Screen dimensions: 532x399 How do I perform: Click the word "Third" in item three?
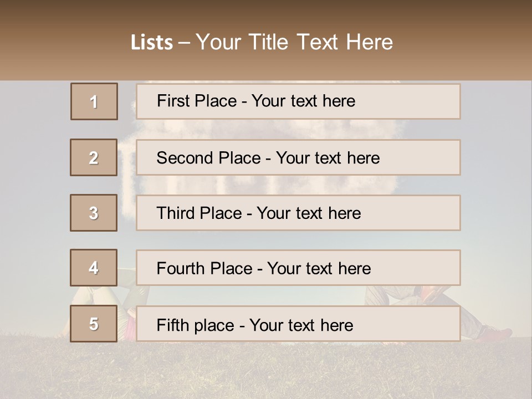coord(177,213)
